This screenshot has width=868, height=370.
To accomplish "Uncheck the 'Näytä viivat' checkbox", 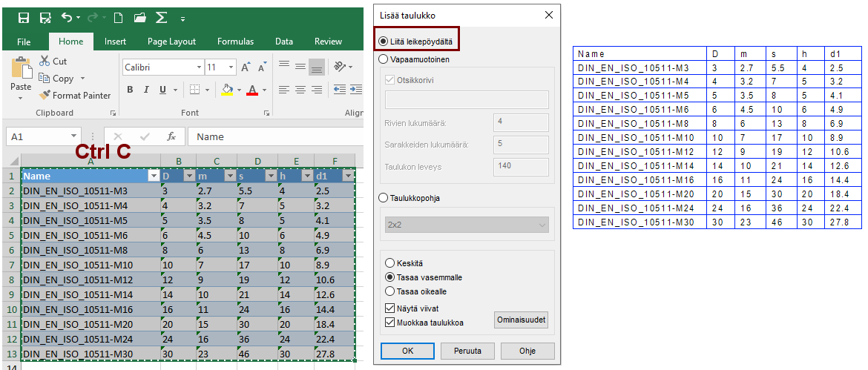I will pos(390,308).
